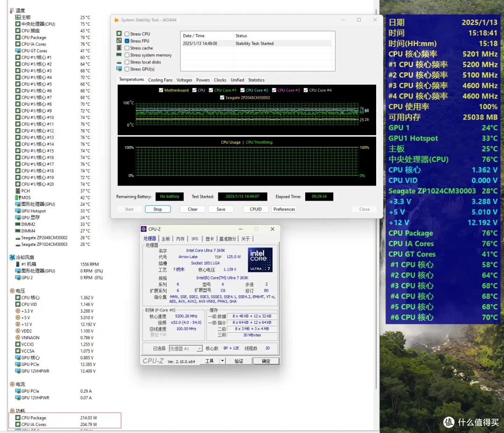Uncheck Stress FPU option
This screenshot has width=504, height=433.
tap(127, 41)
